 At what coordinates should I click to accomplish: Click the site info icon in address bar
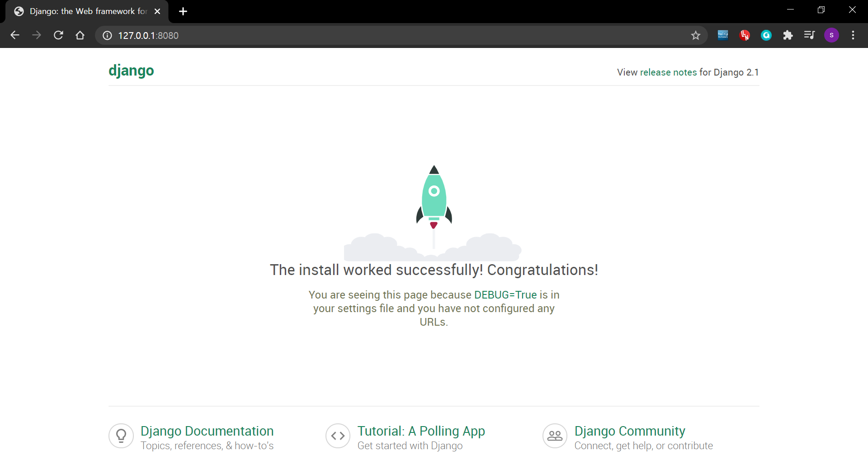pos(107,35)
